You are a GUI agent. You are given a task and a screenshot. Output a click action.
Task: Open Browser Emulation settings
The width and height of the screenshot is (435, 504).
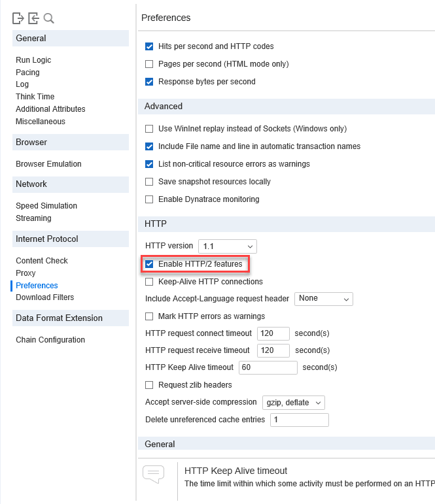(x=48, y=164)
